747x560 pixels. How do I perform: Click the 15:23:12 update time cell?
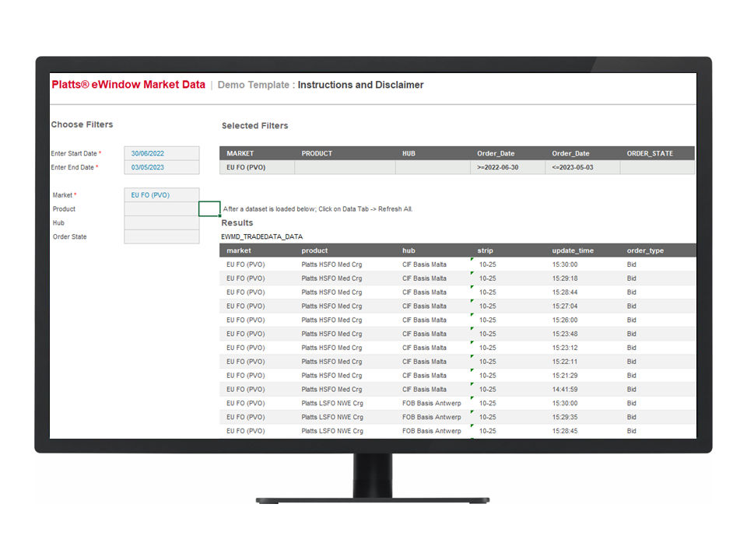point(565,348)
